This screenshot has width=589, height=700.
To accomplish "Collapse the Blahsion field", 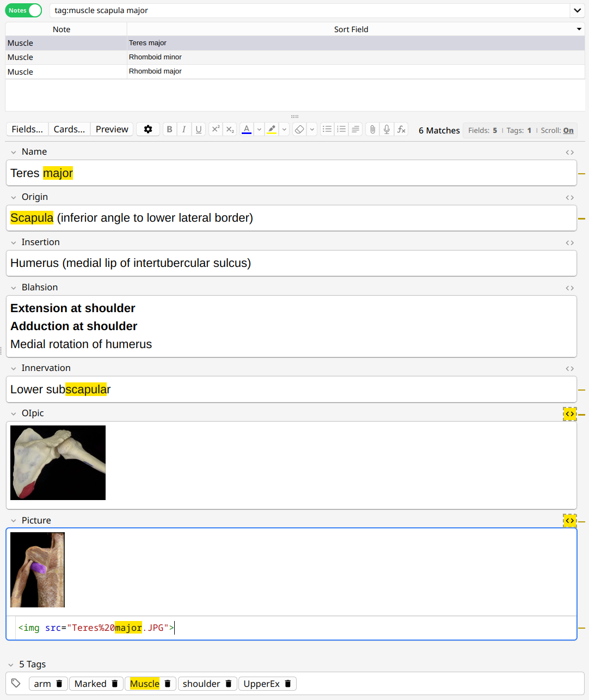I will pyautogui.click(x=14, y=288).
